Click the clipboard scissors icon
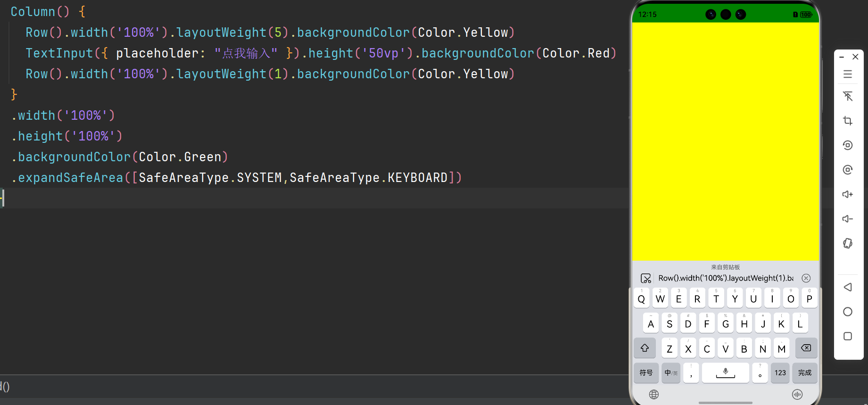868x405 pixels. click(646, 278)
